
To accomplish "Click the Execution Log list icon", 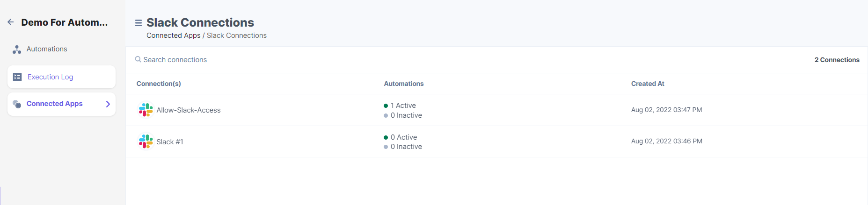I will point(17,77).
